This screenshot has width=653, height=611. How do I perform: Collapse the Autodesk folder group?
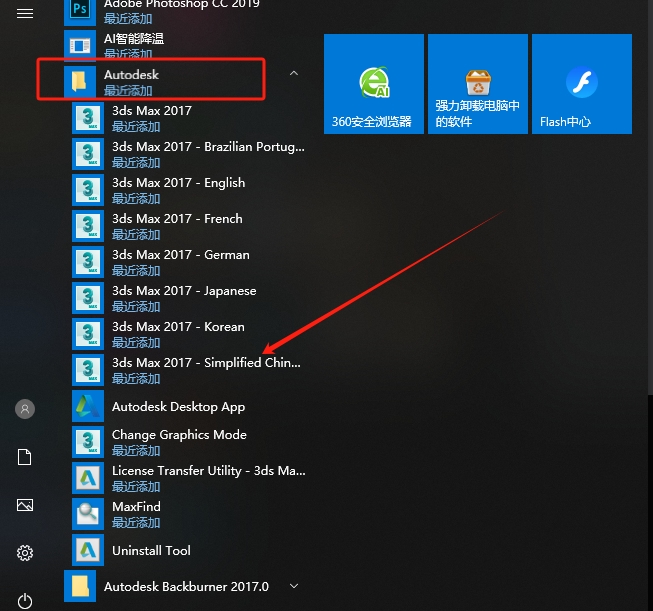292,74
